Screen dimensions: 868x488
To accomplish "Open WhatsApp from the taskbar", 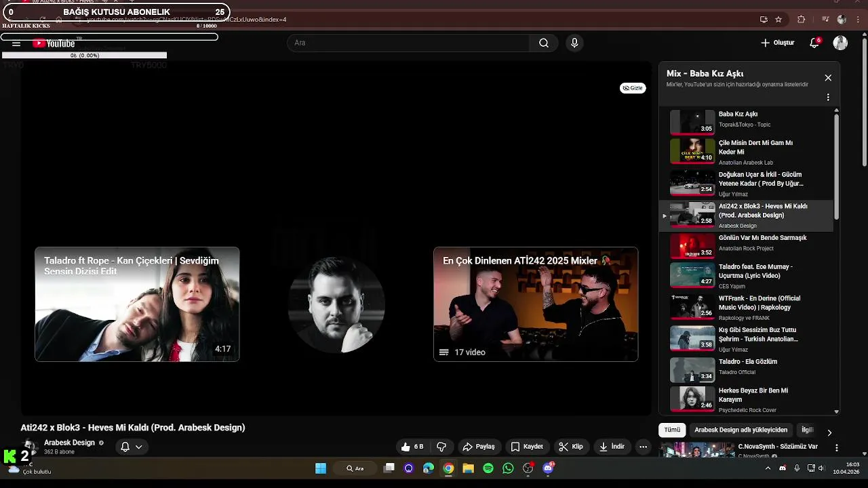I will coord(508,468).
